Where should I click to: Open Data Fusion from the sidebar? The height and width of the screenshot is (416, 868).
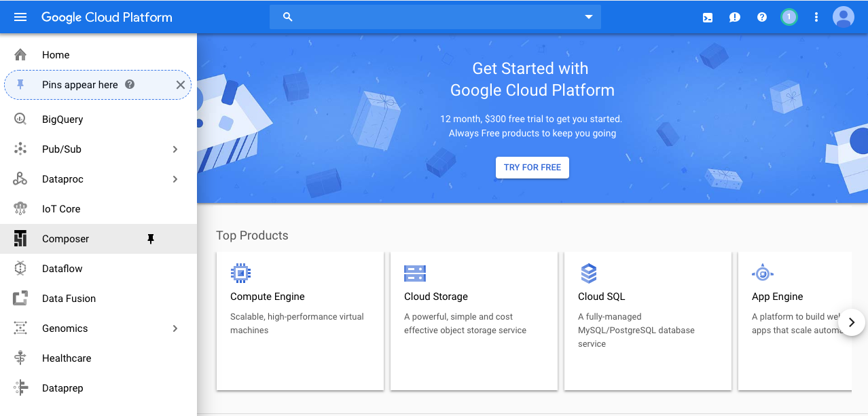coord(98,299)
